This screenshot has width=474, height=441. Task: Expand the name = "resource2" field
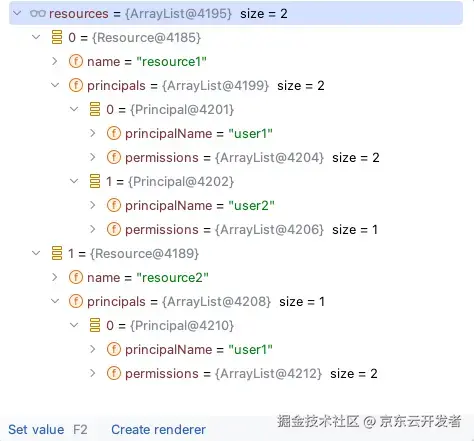(x=55, y=277)
